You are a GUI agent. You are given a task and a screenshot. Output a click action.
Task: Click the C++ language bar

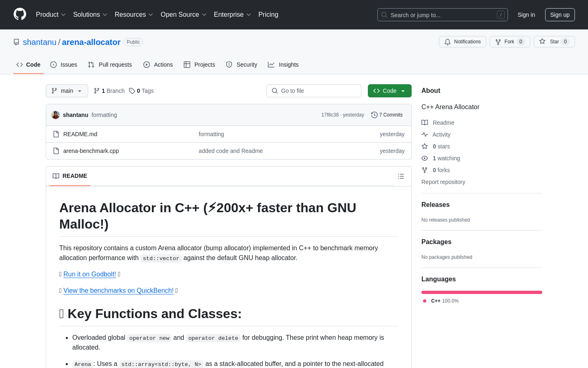[482, 292]
